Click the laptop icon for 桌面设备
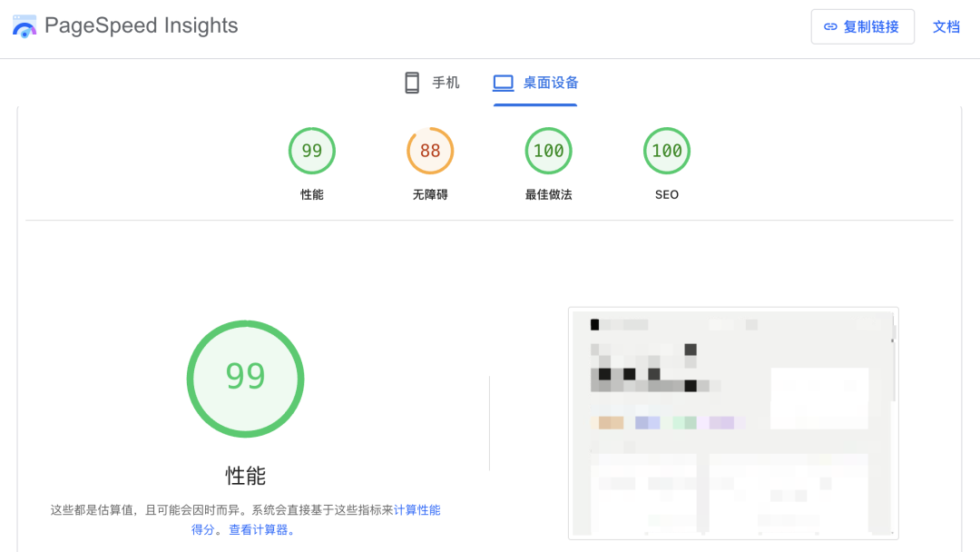This screenshot has width=980, height=552. click(504, 83)
